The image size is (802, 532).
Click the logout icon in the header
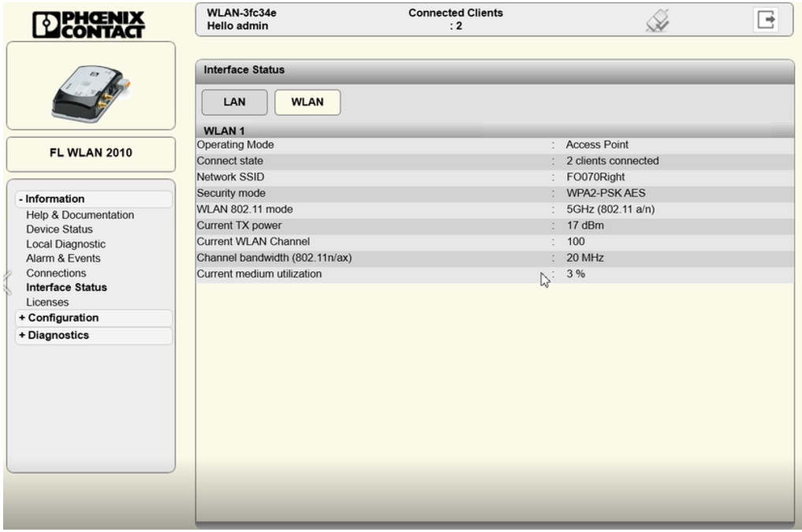point(764,20)
